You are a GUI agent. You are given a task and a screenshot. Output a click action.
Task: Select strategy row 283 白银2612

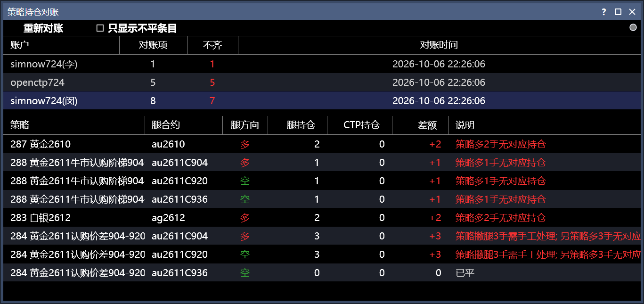point(322,218)
